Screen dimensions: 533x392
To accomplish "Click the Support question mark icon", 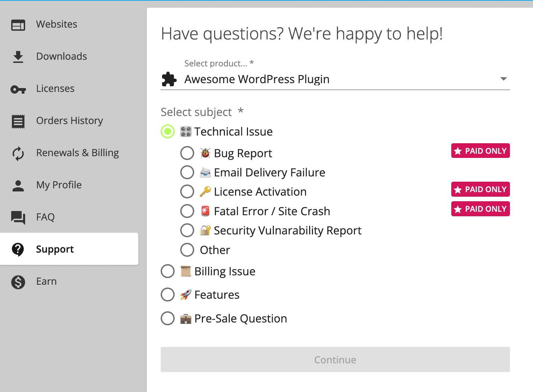I will pos(18,249).
